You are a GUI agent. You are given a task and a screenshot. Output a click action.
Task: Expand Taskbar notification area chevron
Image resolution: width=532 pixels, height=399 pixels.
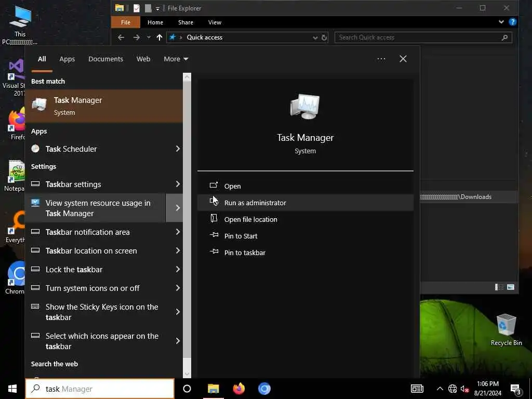pos(178,232)
